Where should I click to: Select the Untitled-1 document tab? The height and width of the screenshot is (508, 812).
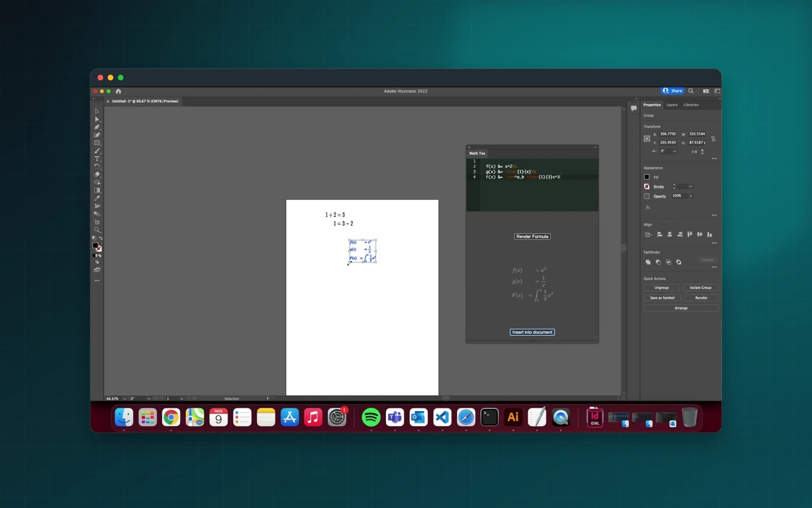pyautogui.click(x=145, y=101)
